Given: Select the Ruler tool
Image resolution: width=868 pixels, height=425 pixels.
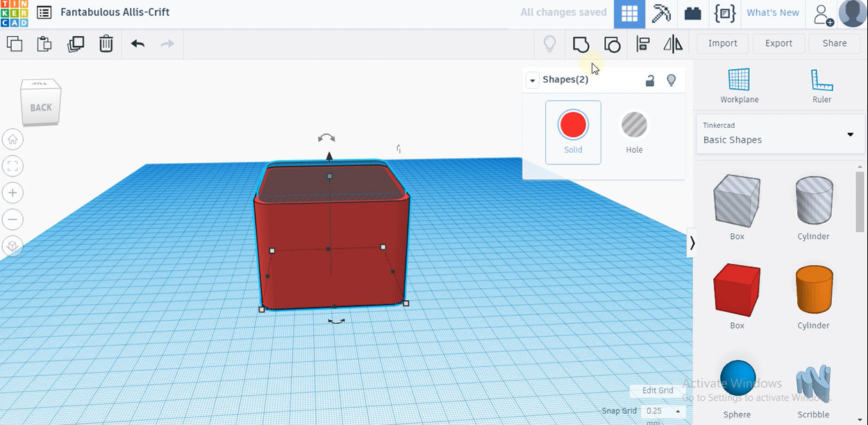Looking at the screenshot, I should pyautogui.click(x=821, y=85).
